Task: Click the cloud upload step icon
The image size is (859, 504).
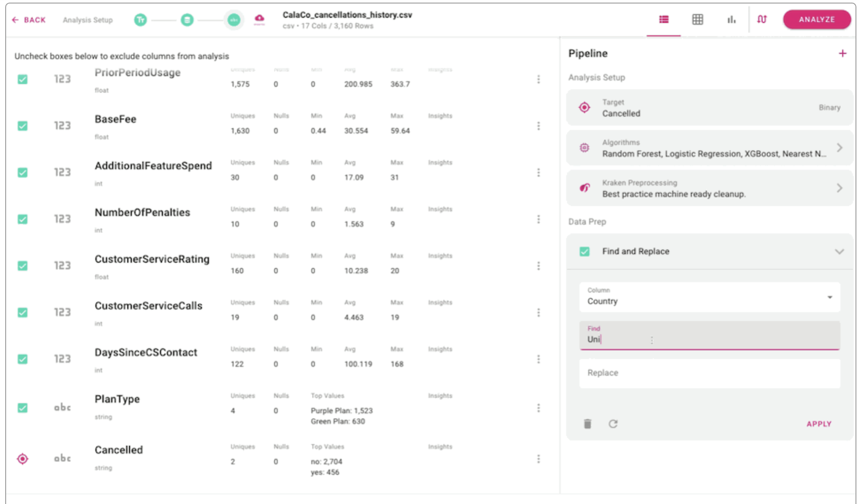Action: pos(259,19)
